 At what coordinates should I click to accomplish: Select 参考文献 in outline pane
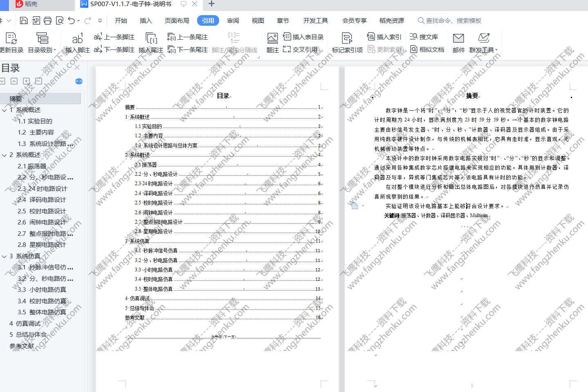click(x=22, y=346)
